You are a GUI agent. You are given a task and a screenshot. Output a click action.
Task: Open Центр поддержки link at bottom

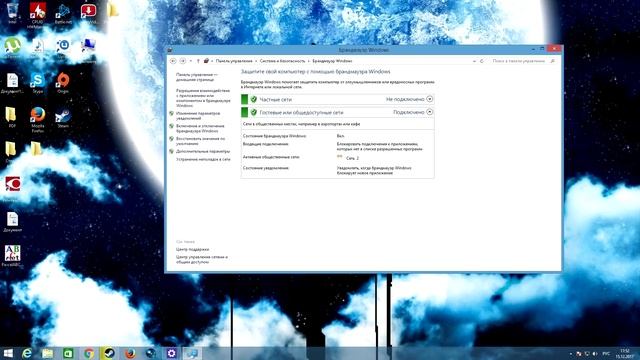[x=192, y=249]
